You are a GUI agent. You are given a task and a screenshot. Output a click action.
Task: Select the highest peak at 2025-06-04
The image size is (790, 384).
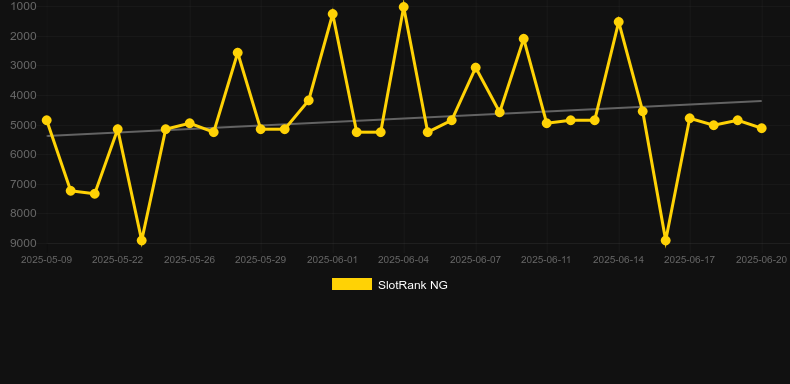pos(404,7)
